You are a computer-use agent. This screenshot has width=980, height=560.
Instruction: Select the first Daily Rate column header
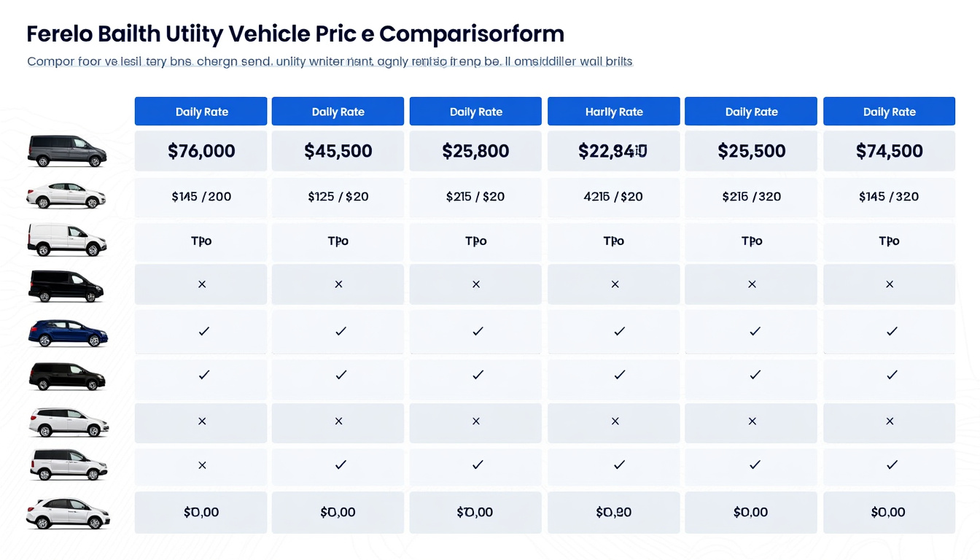point(201,112)
